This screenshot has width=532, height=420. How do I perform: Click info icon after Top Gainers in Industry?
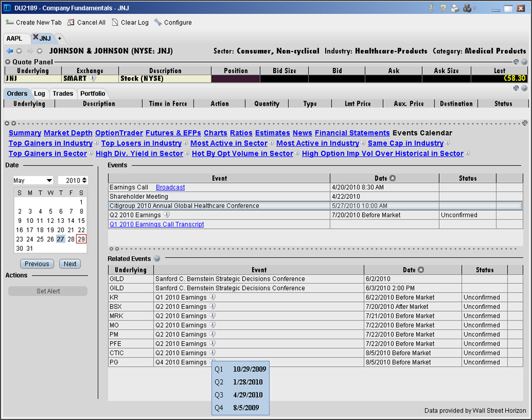[x=96, y=143]
